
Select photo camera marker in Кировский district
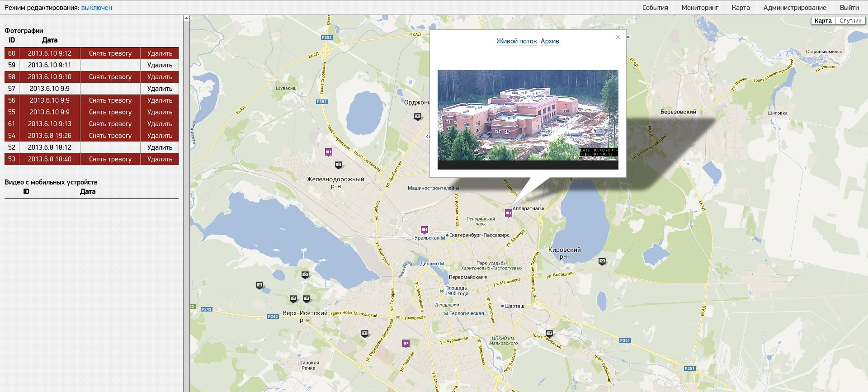[x=602, y=261]
